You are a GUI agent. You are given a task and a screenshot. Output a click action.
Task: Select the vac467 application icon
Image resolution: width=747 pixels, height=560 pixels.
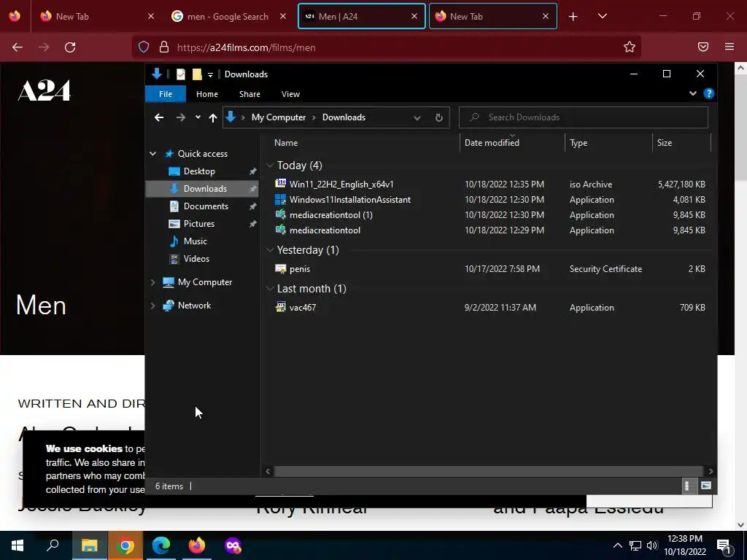point(281,307)
